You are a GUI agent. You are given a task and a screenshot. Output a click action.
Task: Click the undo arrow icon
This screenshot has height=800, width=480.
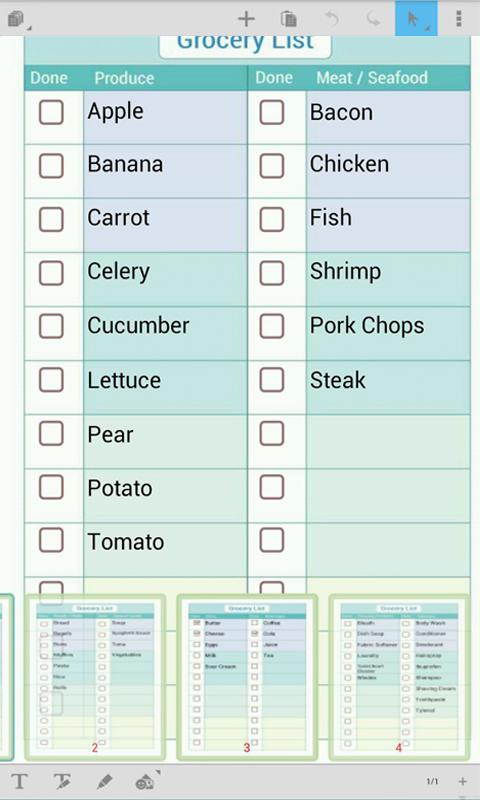[332, 19]
